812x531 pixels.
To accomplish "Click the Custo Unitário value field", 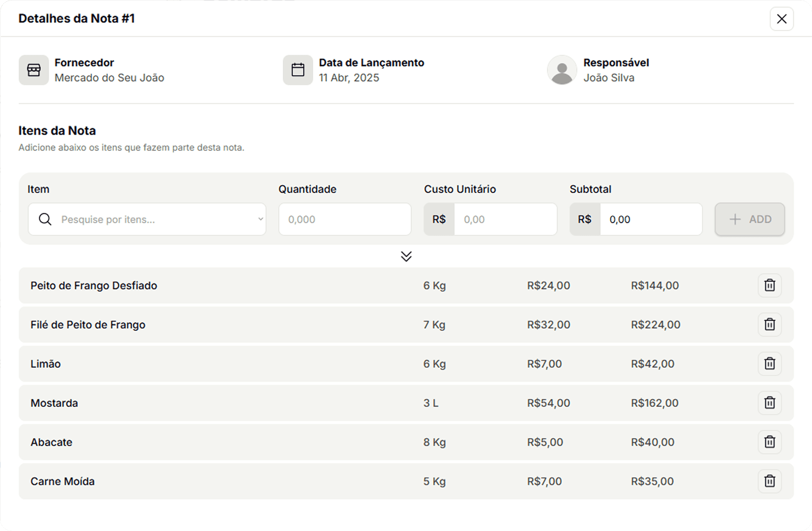I will (505, 219).
